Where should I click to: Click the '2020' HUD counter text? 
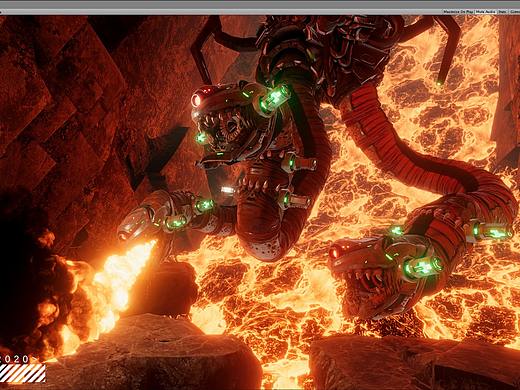pos(15,359)
